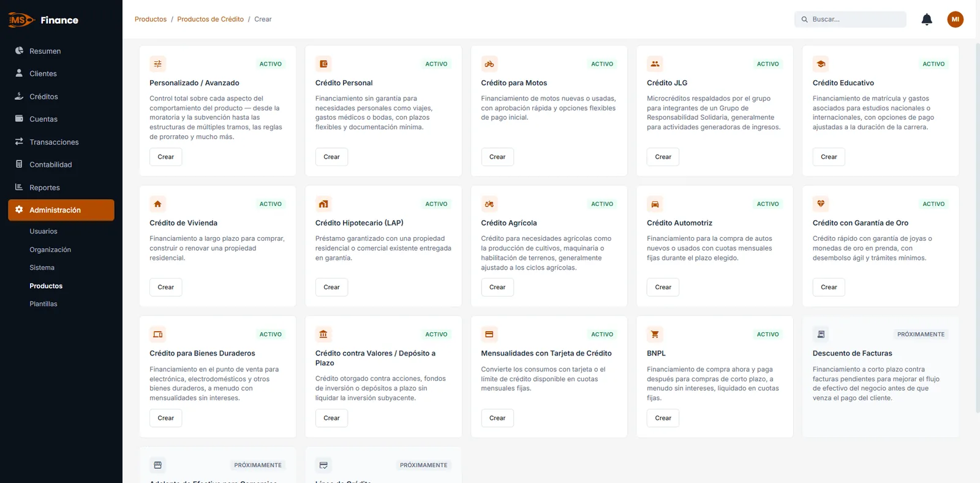Click the ACTIVO badge on Crédito Automotriz
Screen dimensions: 980x483
tap(767, 204)
